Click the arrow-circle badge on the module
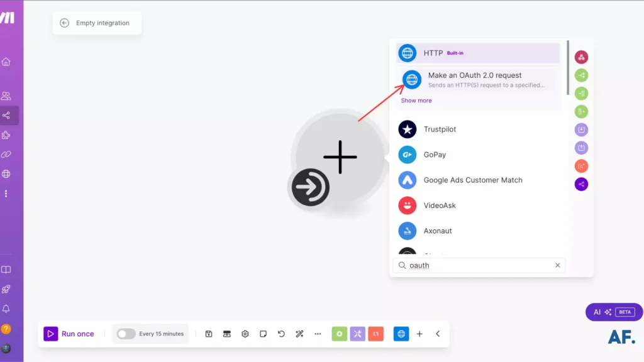The width and height of the screenshot is (644, 362). pyautogui.click(x=311, y=187)
